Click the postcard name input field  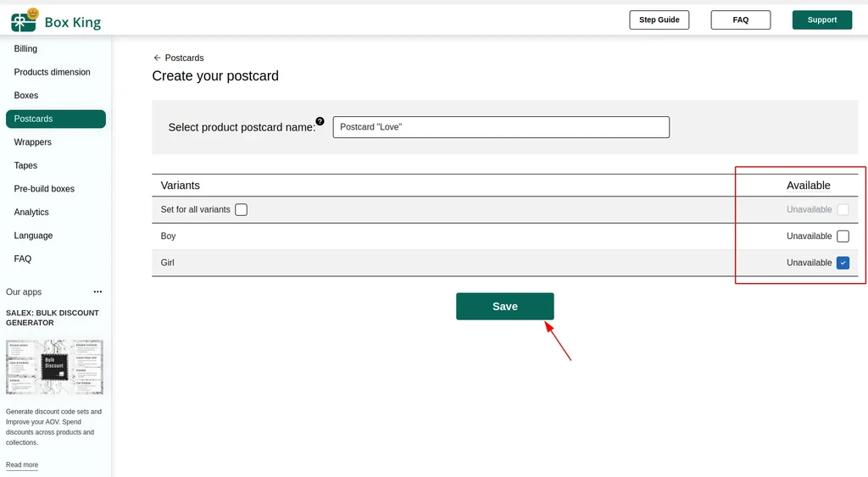(x=501, y=127)
